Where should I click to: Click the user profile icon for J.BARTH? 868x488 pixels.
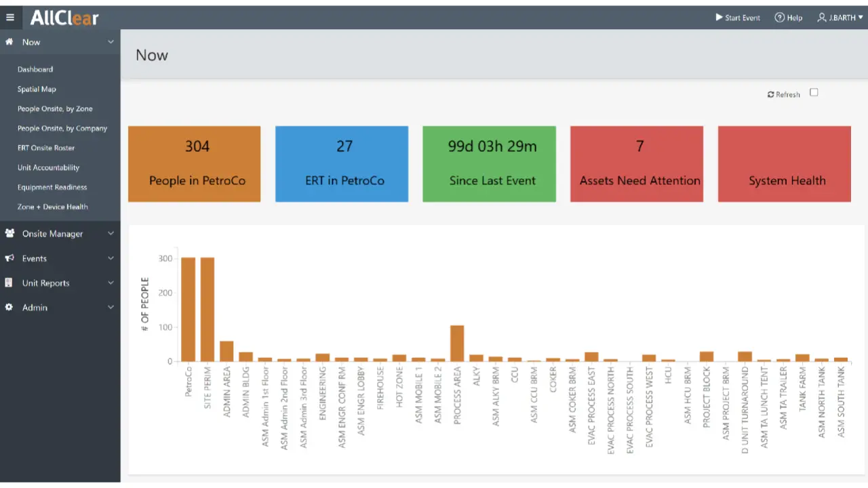click(x=822, y=18)
